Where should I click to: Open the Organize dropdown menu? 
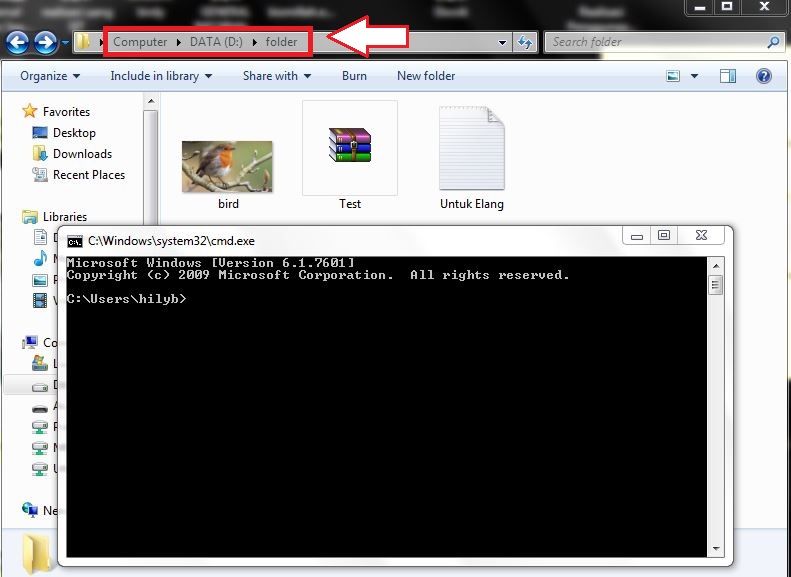(50, 76)
